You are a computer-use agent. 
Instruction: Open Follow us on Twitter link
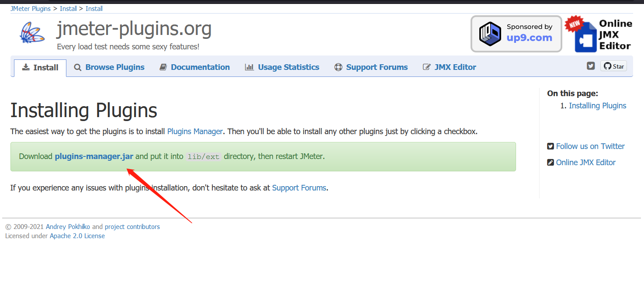tap(590, 146)
